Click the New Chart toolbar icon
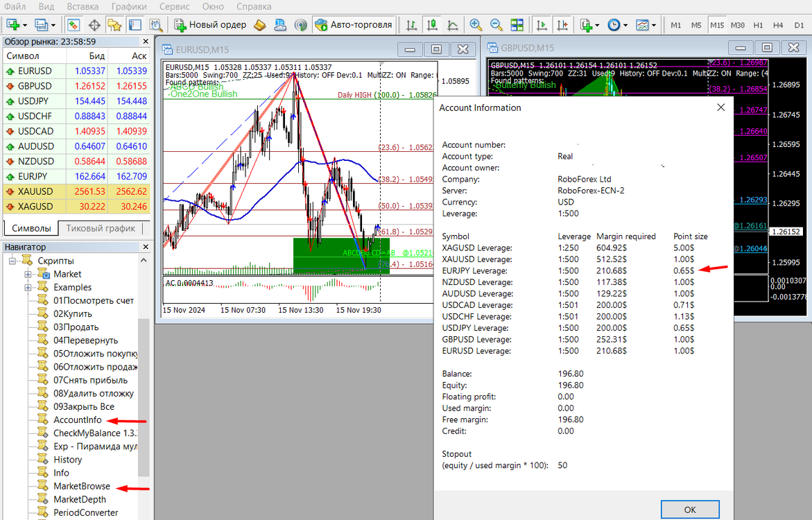Screen dimensions: 812x520 pos(13,24)
